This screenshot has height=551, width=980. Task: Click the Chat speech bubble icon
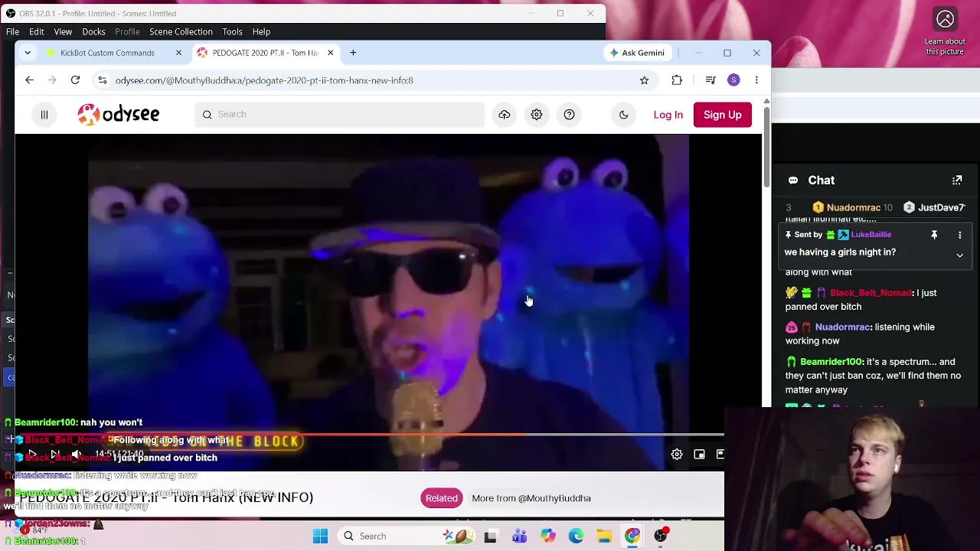[793, 181]
